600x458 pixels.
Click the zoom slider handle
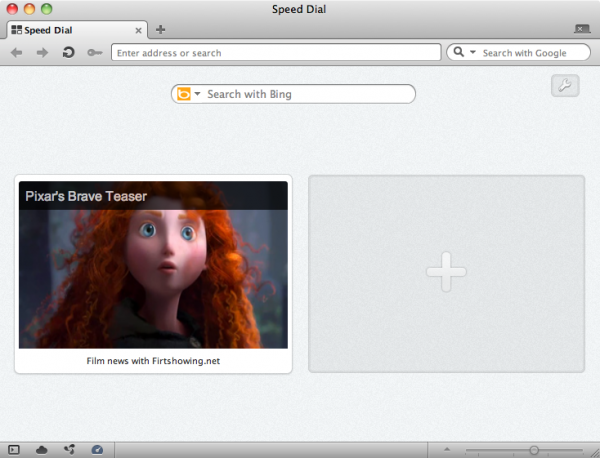pyautogui.click(x=534, y=450)
